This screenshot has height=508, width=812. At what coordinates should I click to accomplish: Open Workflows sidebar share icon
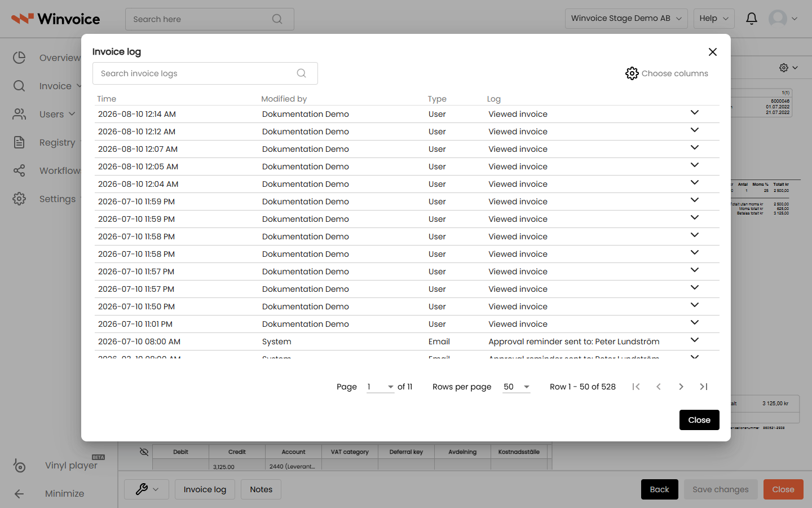click(19, 170)
